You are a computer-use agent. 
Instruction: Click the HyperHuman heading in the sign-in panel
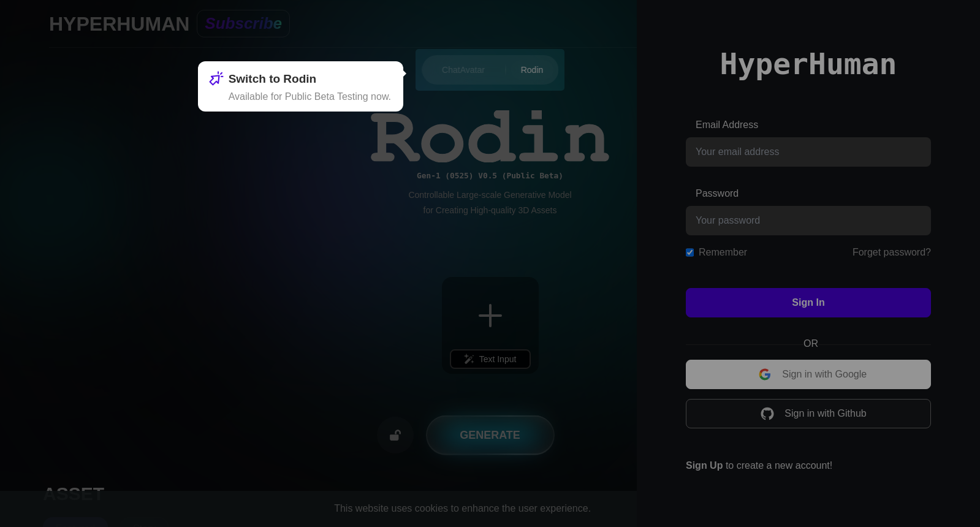click(808, 64)
